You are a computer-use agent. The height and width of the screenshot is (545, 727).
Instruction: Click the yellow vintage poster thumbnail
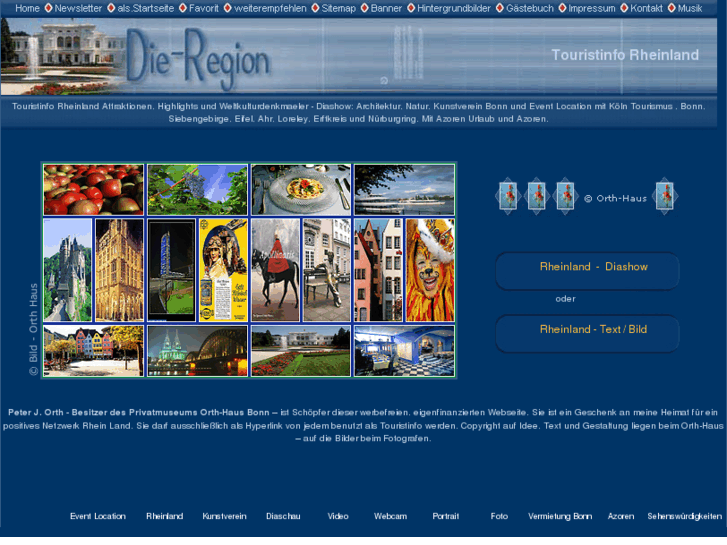[x=223, y=270]
